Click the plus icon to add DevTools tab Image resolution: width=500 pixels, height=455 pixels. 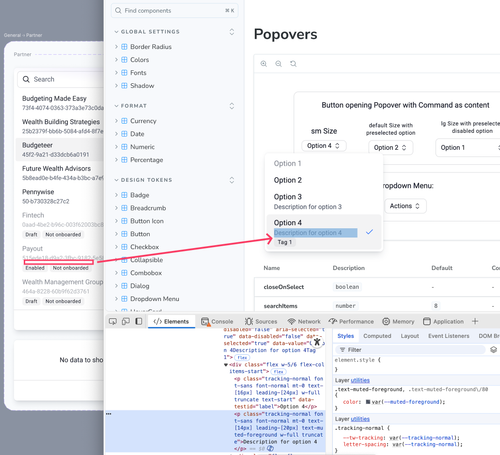tap(475, 321)
